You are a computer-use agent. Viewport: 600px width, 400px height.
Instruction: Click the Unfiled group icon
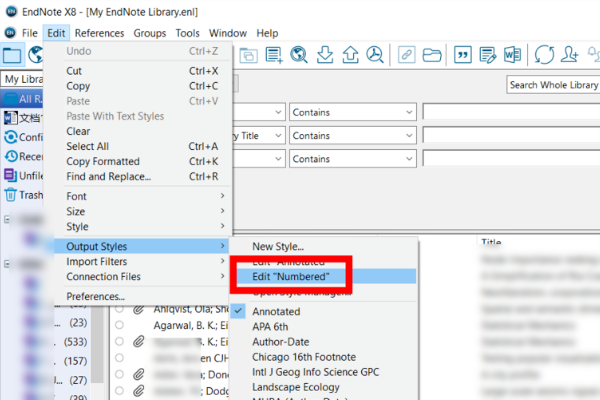click(x=10, y=175)
